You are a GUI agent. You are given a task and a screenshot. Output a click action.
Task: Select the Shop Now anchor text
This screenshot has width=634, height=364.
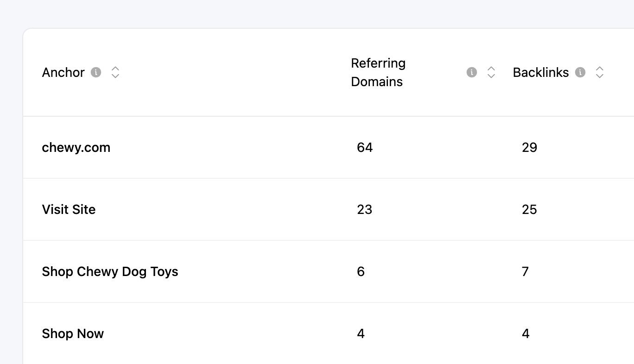coord(73,333)
